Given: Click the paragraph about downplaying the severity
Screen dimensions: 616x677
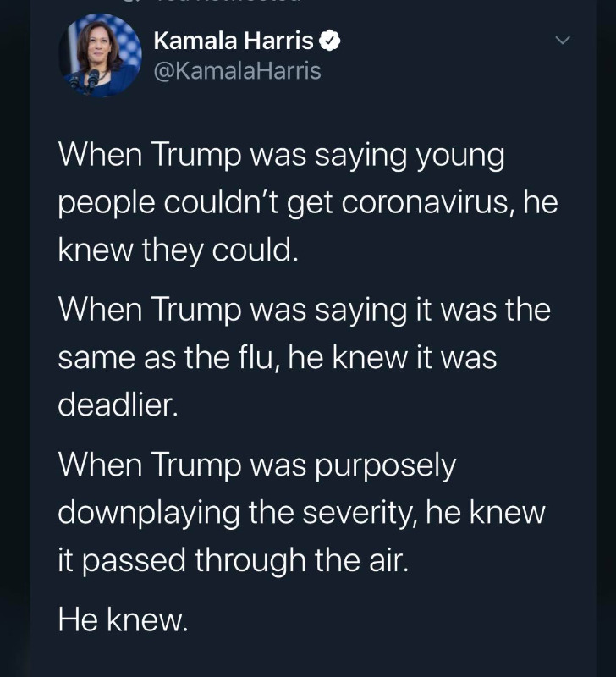Looking at the screenshot, I should pyautogui.click(x=301, y=512).
